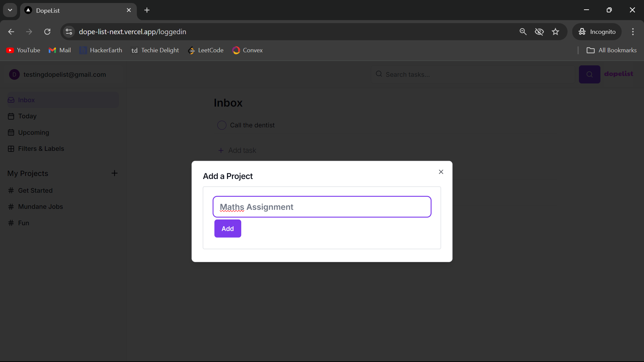Open the tab search dropdown arrow
Screen dimensions: 644x362
(x=10, y=10)
